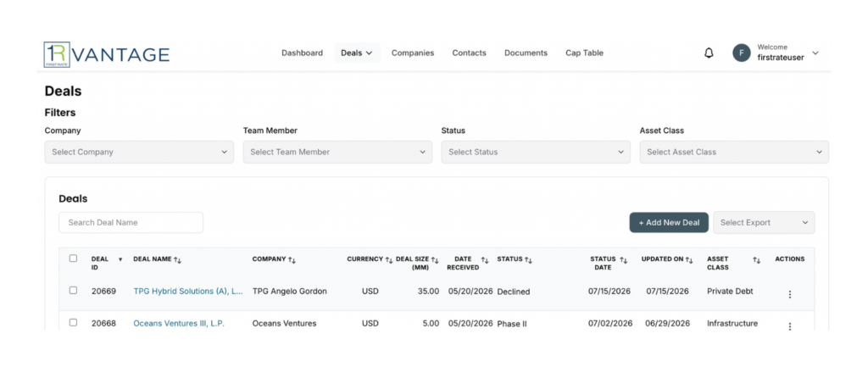The width and height of the screenshot is (868, 367).
Task: Open the Select Export dropdown
Action: 764,223
